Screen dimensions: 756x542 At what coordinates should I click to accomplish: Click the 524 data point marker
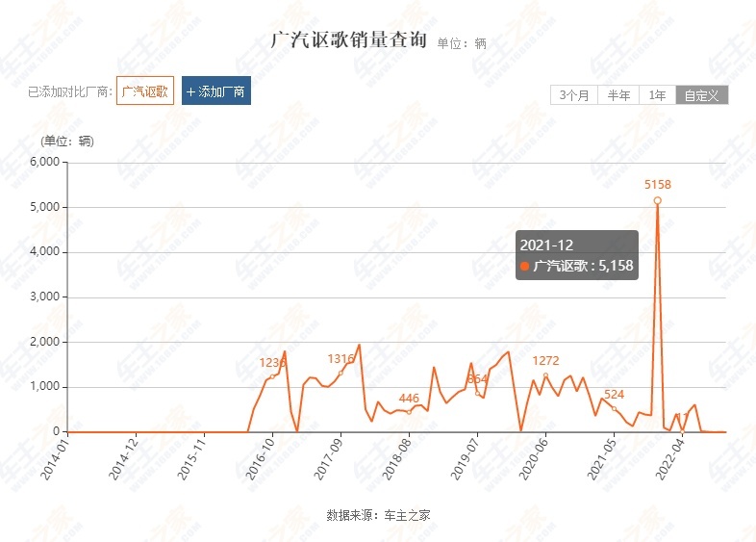click(614, 408)
